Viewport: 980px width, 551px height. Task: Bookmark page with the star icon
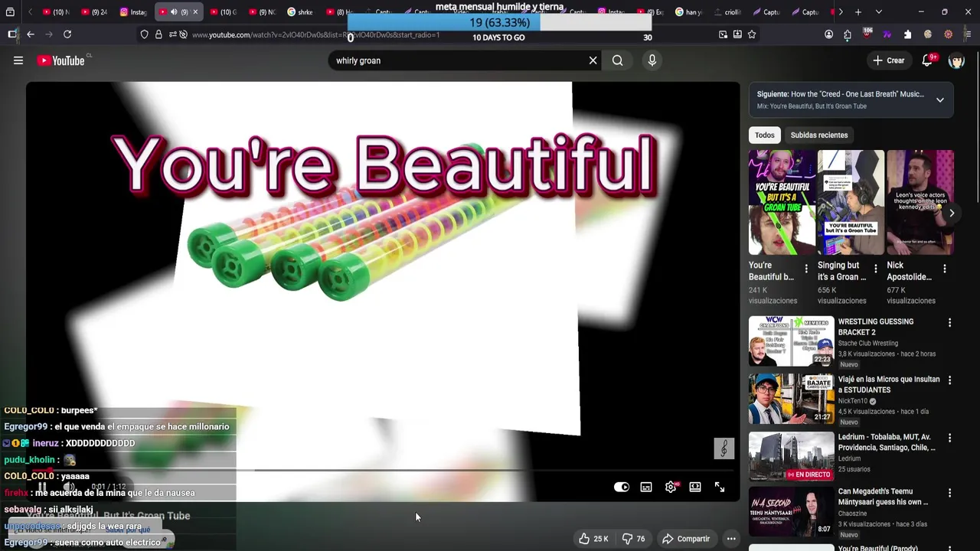[752, 34]
